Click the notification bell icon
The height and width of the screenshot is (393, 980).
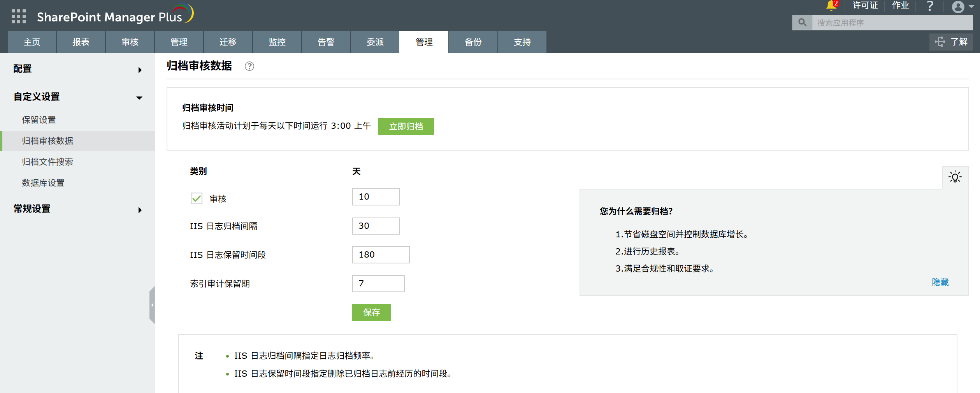[x=831, y=5]
